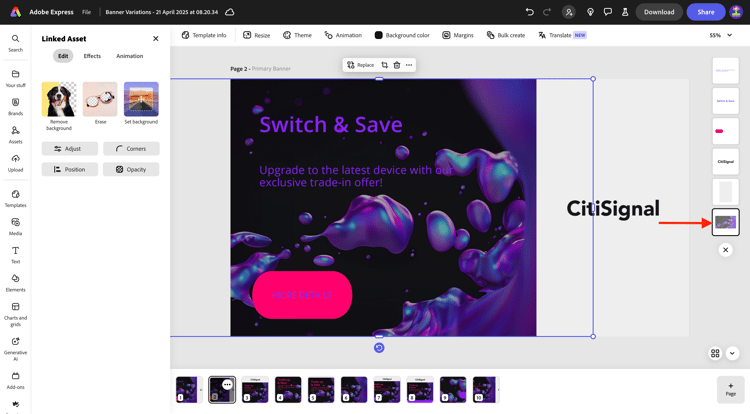Browse Templates from the sidebar
The width and height of the screenshot is (750, 414).
point(15,198)
